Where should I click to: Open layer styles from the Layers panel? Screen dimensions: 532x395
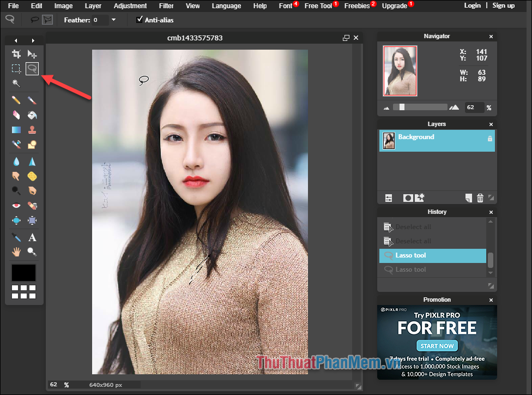[420, 197]
